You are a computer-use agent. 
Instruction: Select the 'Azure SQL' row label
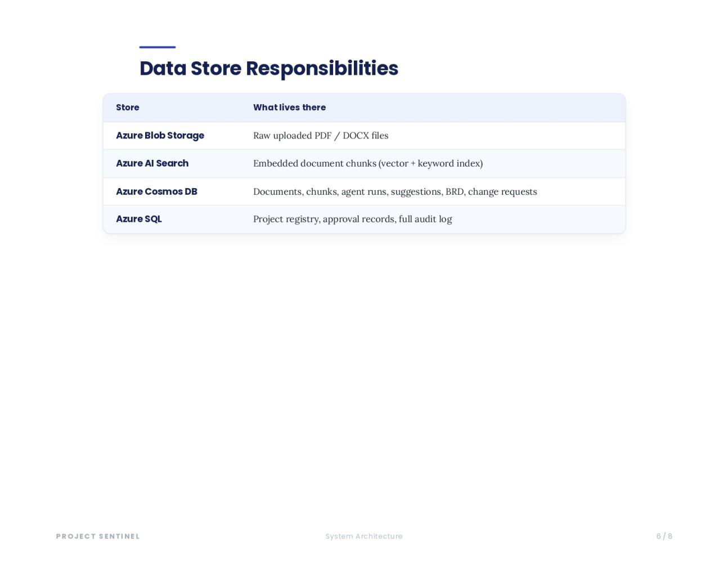138,219
